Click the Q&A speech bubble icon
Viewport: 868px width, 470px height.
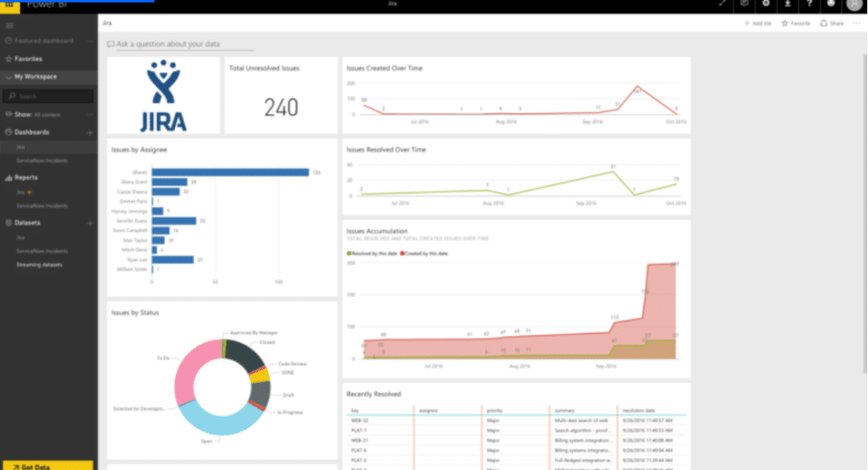point(111,44)
